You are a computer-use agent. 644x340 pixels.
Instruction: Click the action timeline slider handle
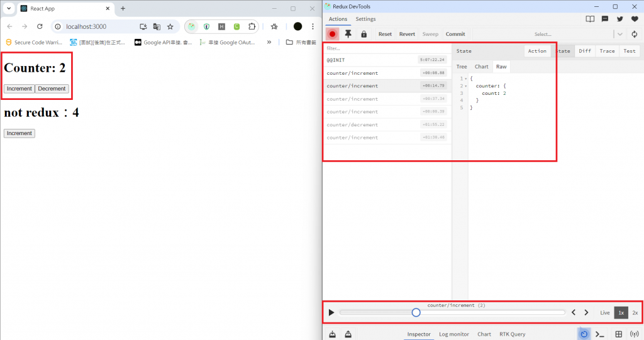(x=416, y=313)
